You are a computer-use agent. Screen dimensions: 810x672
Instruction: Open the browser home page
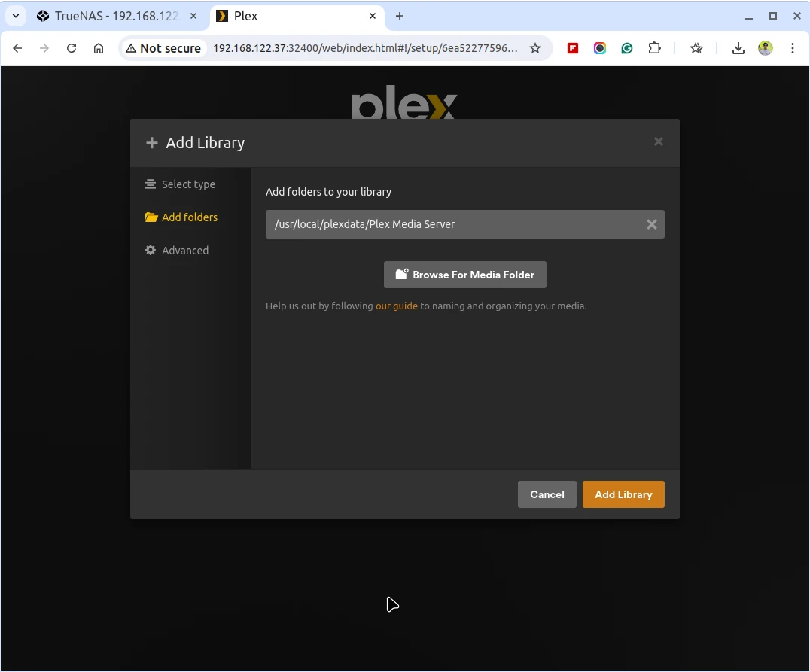click(x=98, y=48)
